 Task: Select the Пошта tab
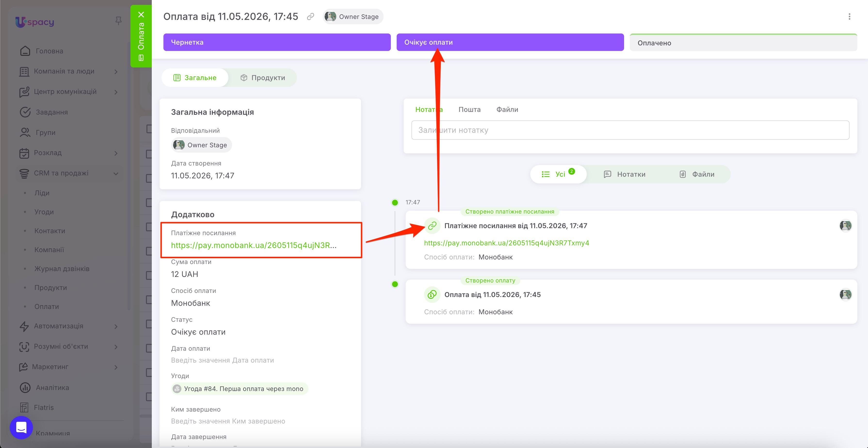pos(469,109)
